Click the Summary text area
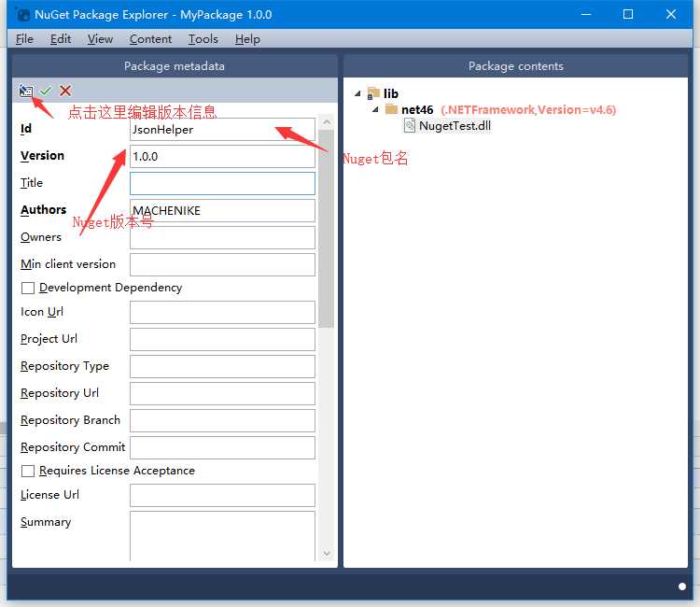The width and height of the screenshot is (700, 607). pos(222,536)
